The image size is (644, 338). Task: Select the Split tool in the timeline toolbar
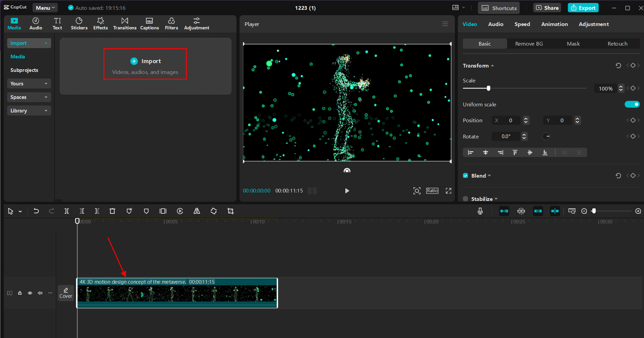tap(66, 211)
